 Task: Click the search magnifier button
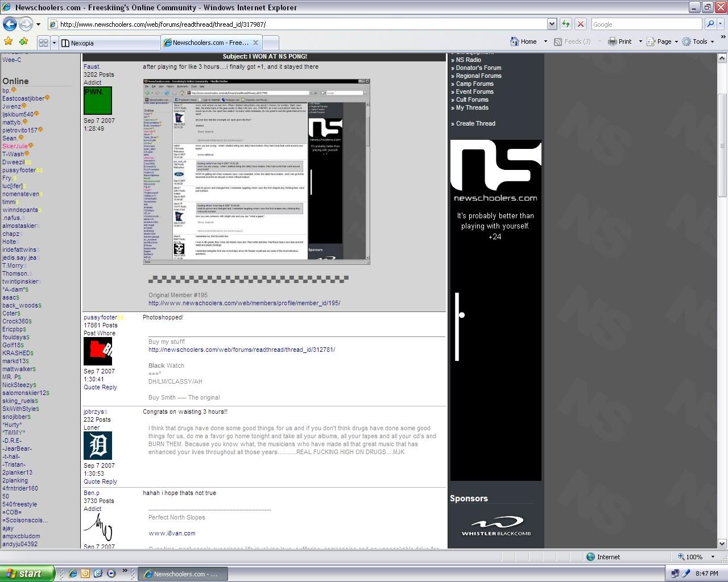710,24
